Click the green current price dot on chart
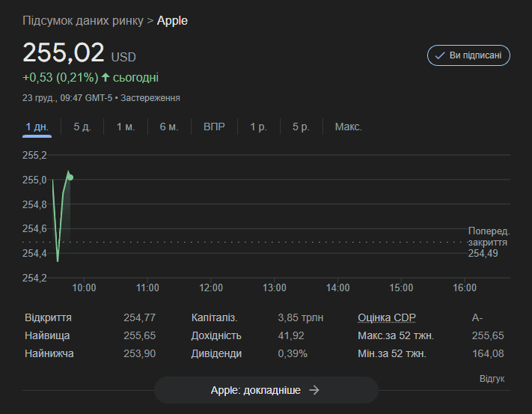 (70, 177)
